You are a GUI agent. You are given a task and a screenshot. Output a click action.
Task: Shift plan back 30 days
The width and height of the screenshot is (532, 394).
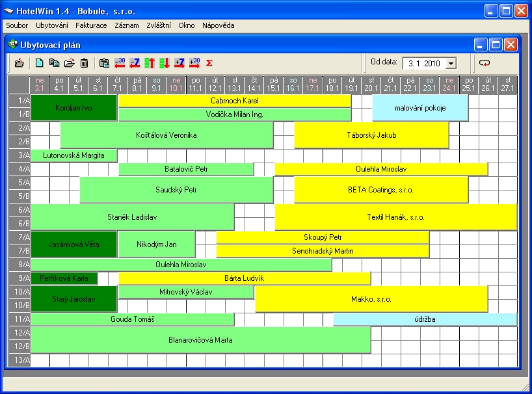pyautogui.click(x=120, y=63)
